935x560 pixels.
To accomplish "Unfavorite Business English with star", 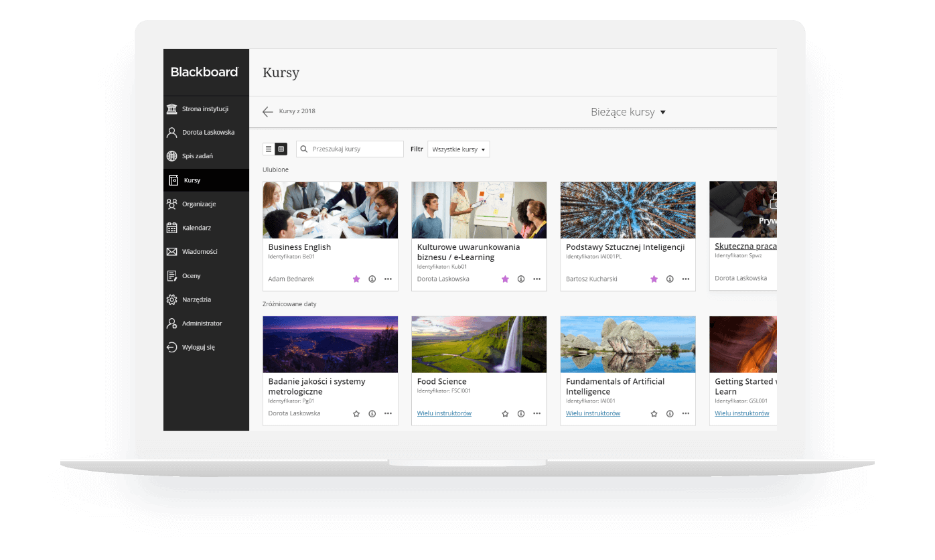I will click(x=356, y=279).
